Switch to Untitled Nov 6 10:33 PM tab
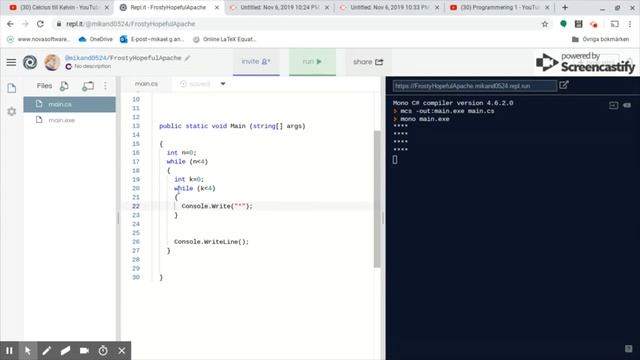 click(390, 7)
